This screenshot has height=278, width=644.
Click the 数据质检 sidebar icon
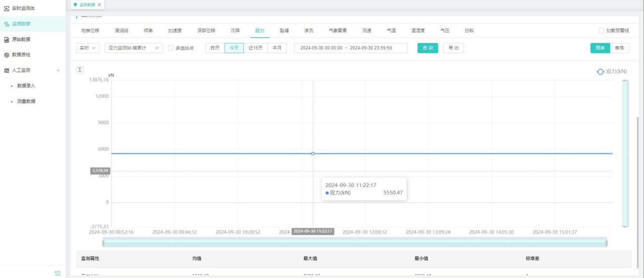click(7, 55)
